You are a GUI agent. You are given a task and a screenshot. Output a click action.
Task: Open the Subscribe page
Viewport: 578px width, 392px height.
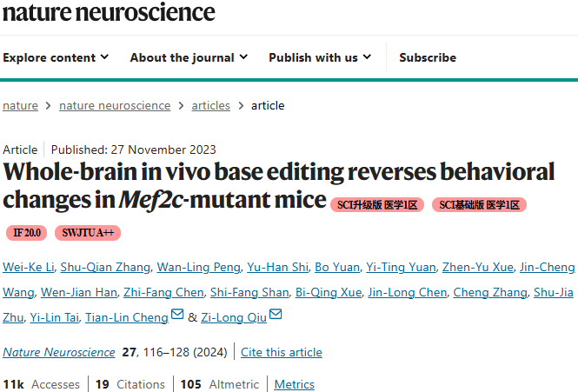[x=428, y=57]
